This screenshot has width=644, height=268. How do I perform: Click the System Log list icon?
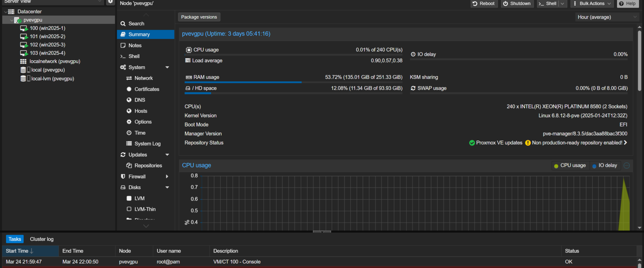point(129,144)
